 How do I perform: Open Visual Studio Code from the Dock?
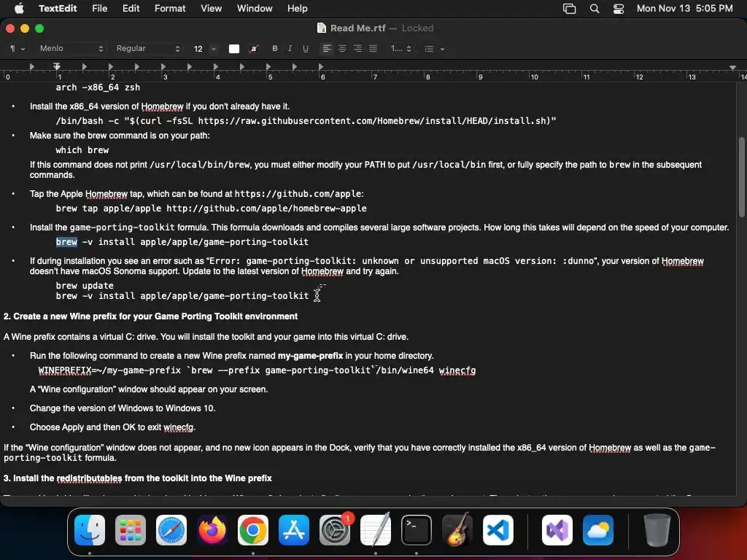[x=498, y=530]
